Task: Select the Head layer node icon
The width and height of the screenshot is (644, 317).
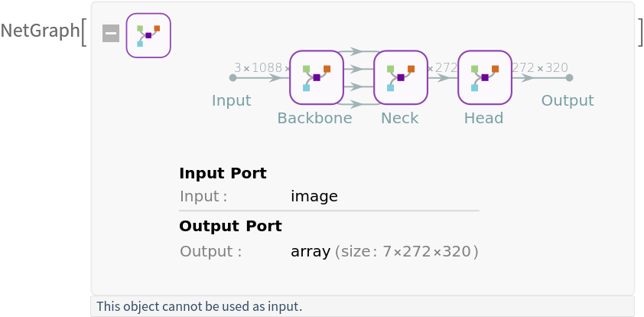Action: [x=484, y=77]
